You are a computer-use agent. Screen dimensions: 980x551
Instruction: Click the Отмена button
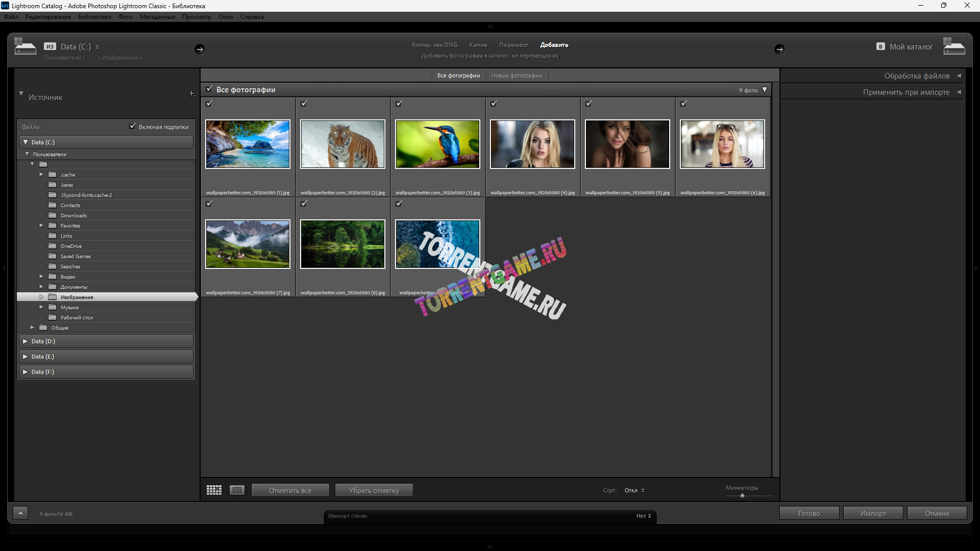click(x=937, y=513)
